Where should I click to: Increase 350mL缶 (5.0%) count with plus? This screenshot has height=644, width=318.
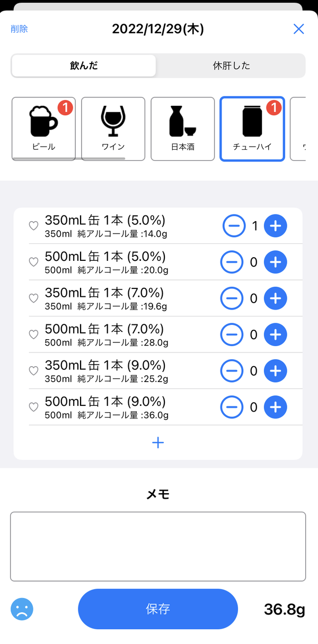pos(275,226)
